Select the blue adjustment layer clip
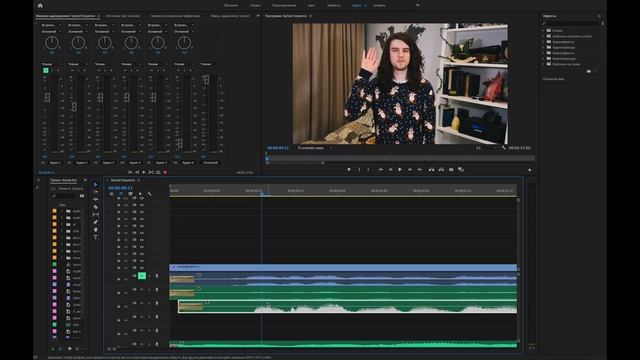Viewport: 640px width, 360px height. coord(343,267)
